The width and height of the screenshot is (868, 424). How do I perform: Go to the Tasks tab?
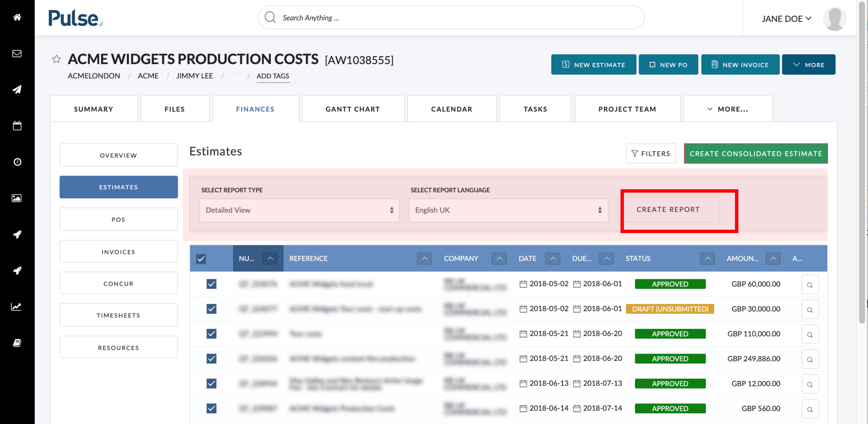pyautogui.click(x=535, y=109)
